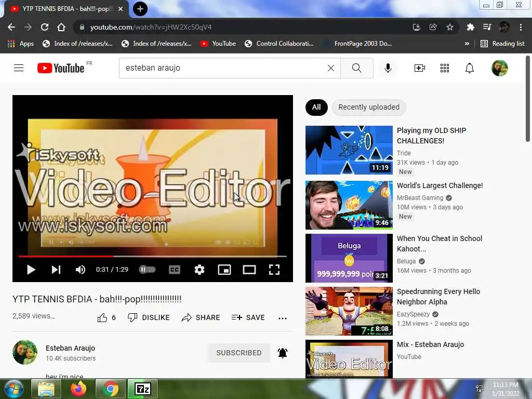Open the Tride channel link

[404, 153]
